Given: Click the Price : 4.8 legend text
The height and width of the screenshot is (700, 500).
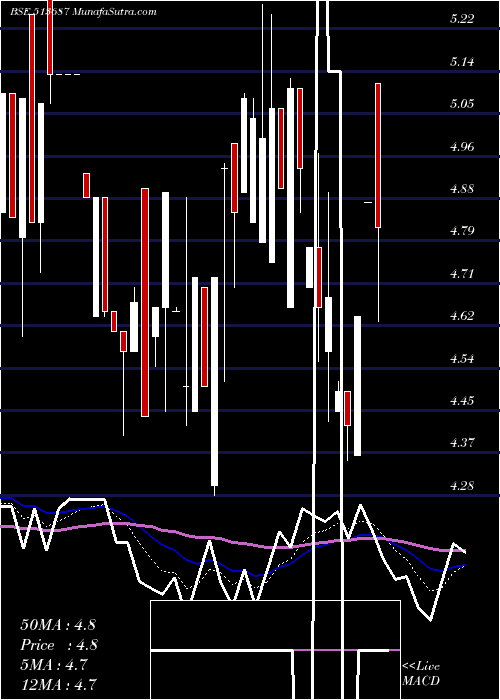Looking at the screenshot, I should (59, 645).
